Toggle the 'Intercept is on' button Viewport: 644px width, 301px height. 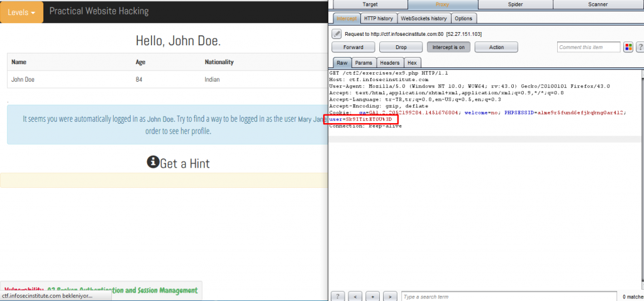[x=448, y=47]
